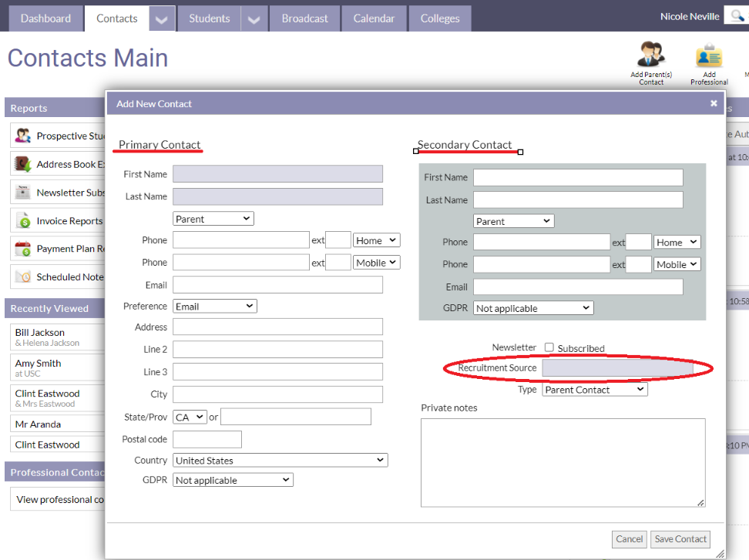Open the Country dropdown showing United States

click(280, 460)
